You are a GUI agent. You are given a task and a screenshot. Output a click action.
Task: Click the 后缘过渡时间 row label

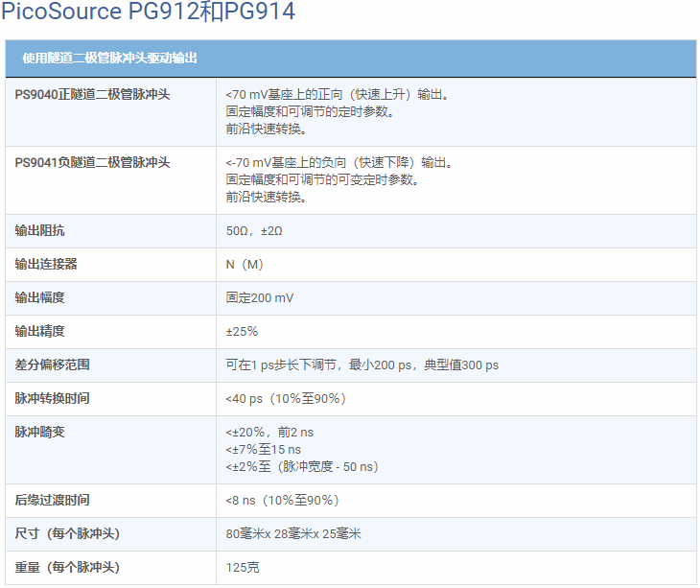pos(53,500)
